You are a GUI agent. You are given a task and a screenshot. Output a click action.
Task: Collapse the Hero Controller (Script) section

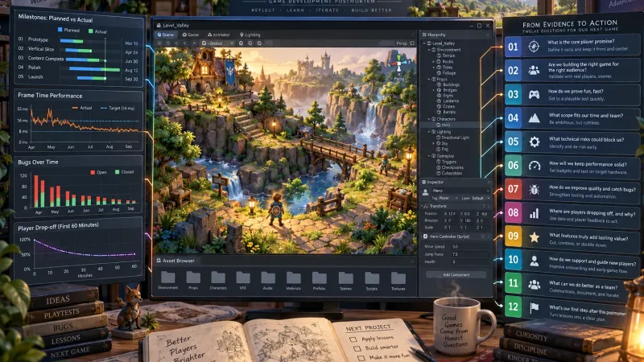tap(421, 237)
